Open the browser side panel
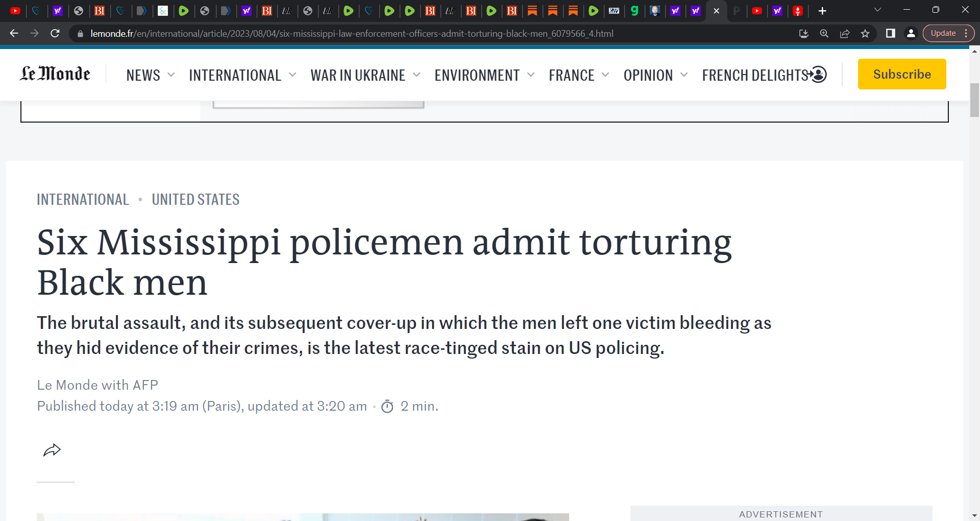The height and width of the screenshot is (521, 980). coord(891,33)
